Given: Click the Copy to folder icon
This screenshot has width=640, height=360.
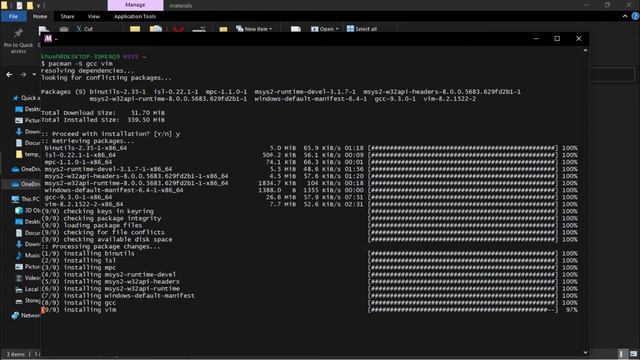Looking at the screenshot, I should pyautogui.click(x=156, y=29).
